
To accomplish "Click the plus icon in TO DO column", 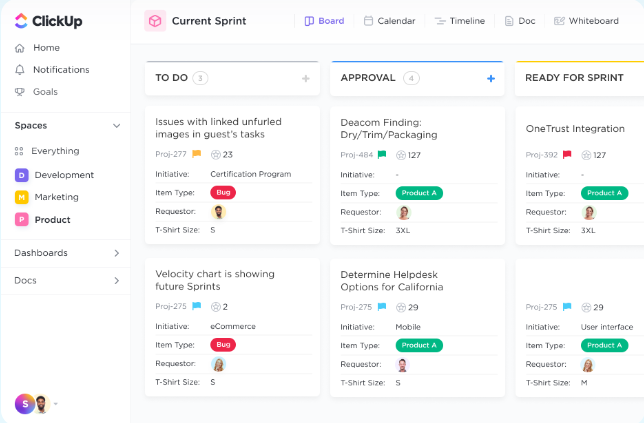I will 306,78.
